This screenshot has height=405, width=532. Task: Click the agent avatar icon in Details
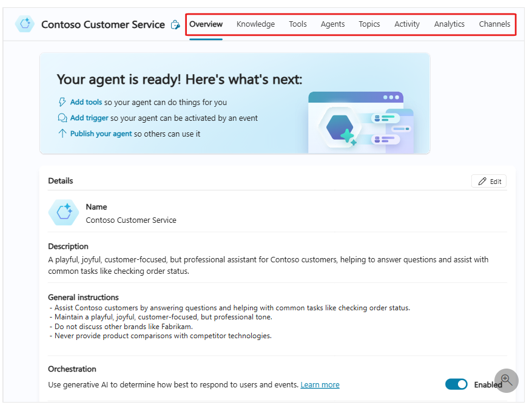click(64, 213)
